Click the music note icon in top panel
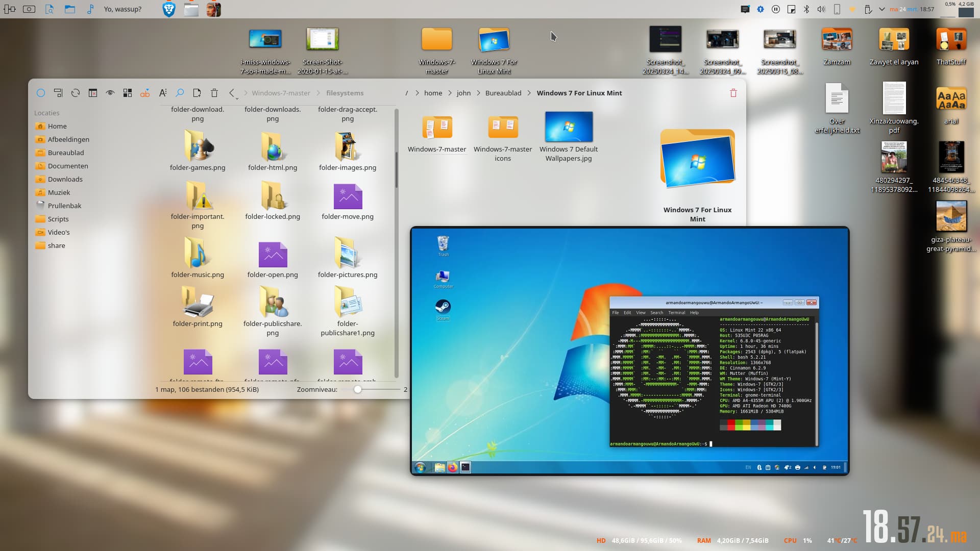980x551 pixels. point(90,9)
